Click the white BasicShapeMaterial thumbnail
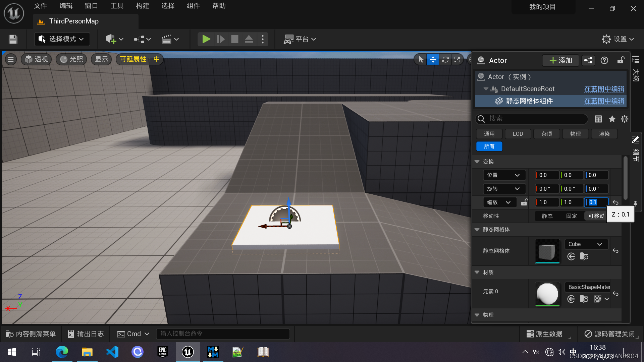Screen dimensions: 644x362 coord(547,294)
